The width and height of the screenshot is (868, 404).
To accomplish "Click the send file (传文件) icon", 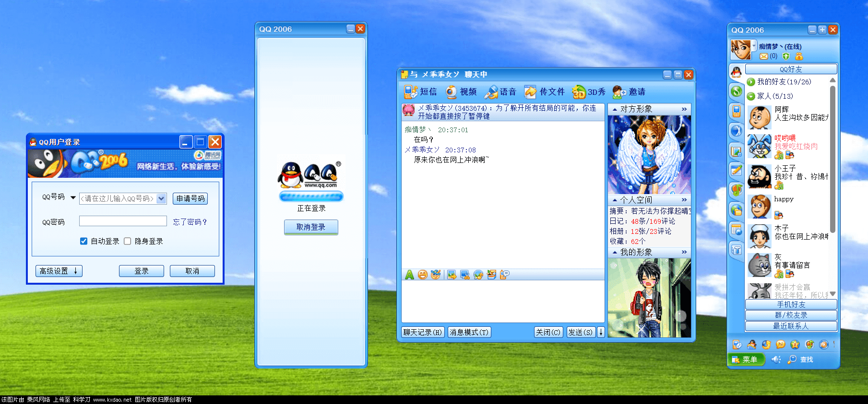I will click(530, 92).
